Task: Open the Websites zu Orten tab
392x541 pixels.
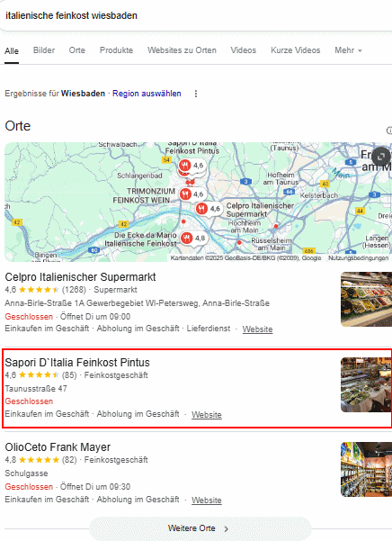Action: pos(182,50)
